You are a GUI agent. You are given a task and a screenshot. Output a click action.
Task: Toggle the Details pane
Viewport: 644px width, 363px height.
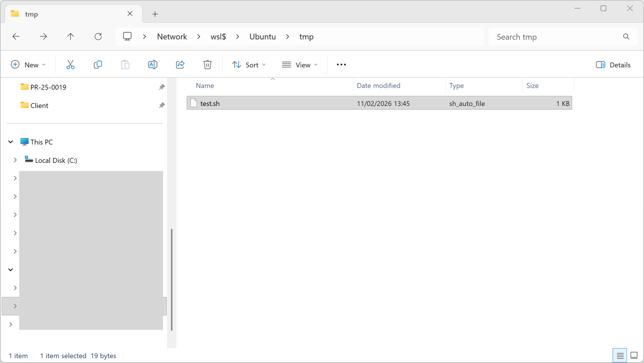[613, 65]
